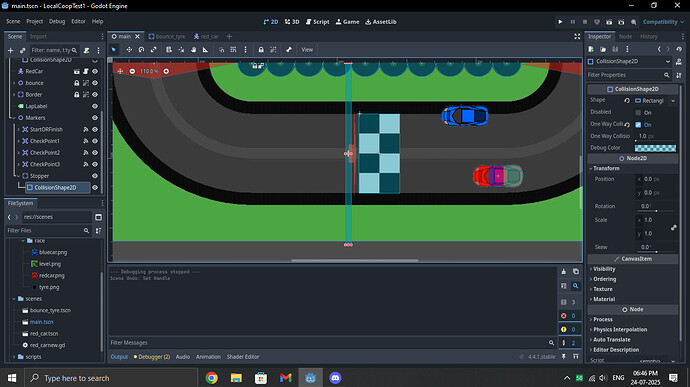Image resolution: width=690 pixels, height=387 pixels.
Task: Open Chrome from the Windows taskbar
Action: coord(212,378)
